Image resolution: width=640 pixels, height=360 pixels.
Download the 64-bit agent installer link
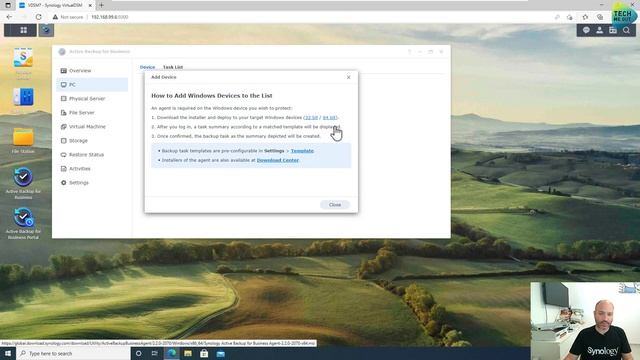coord(329,118)
